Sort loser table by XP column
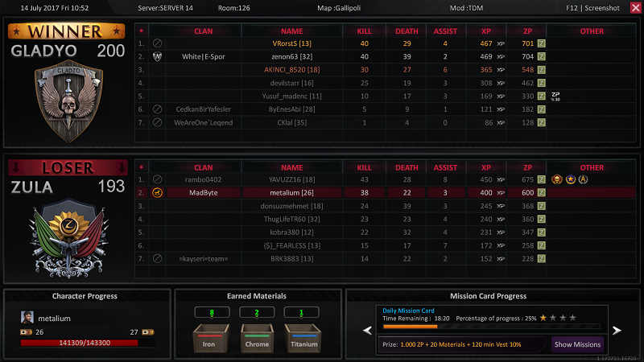Image resolution: width=644 pixels, height=362 pixels. pyautogui.click(x=485, y=167)
